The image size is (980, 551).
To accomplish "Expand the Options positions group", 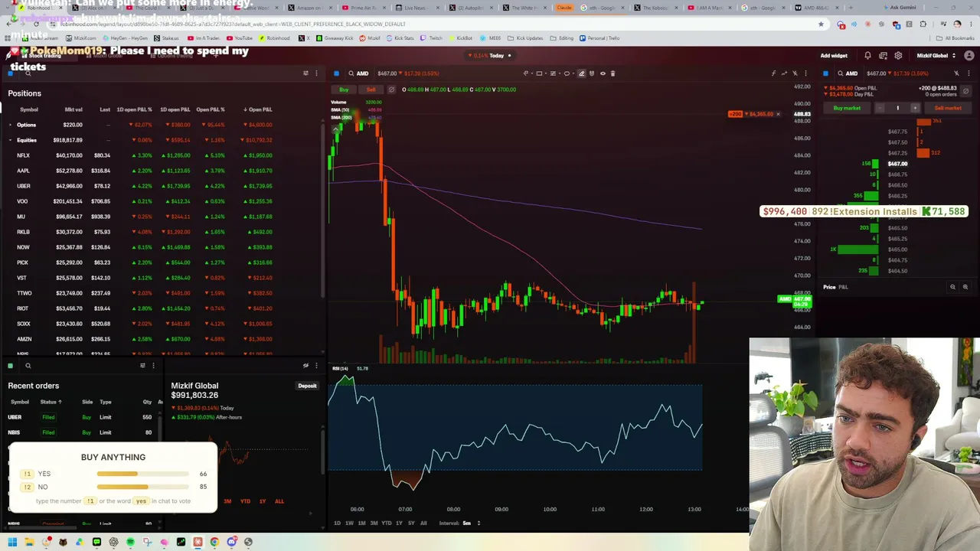I will 10,125.
